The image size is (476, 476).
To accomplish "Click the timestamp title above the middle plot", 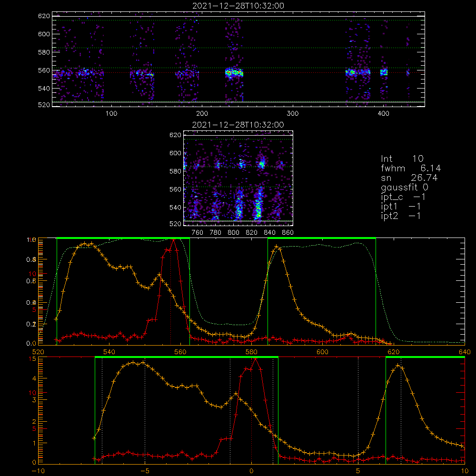I will pyautogui.click(x=238, y=125).
